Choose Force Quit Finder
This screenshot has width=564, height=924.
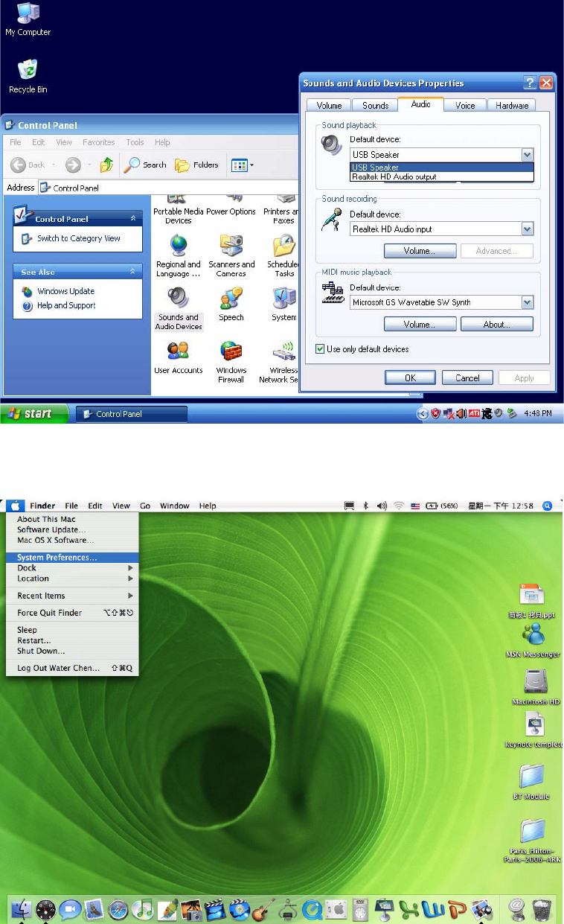click(x=71, y=613)
